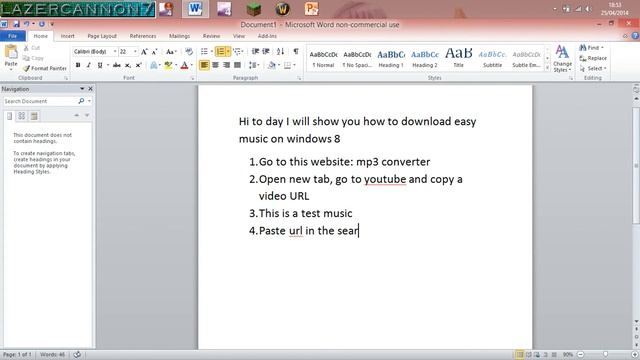Click the Search Document input field
The height and width of the screenshot is (360, 640).
tap(40, 101)
